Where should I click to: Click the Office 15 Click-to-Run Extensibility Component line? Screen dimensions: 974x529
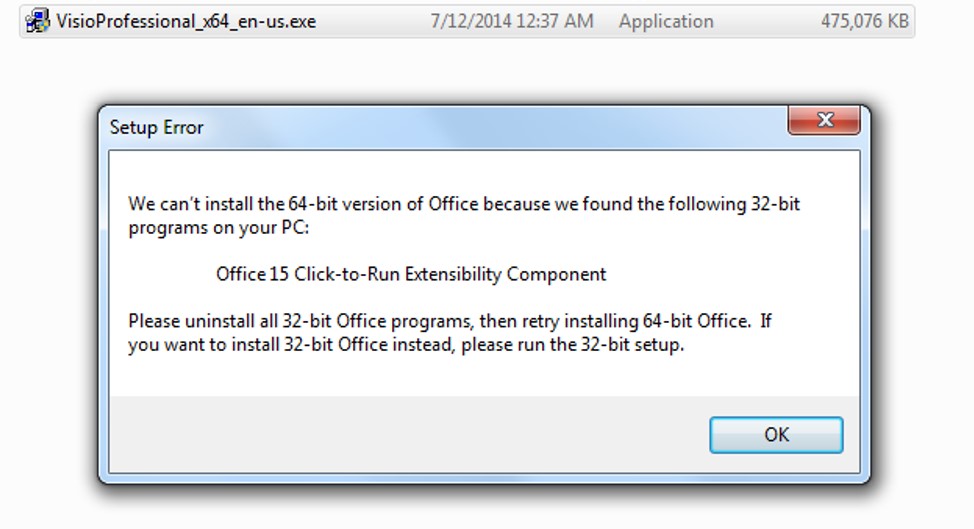coord(411,274)
